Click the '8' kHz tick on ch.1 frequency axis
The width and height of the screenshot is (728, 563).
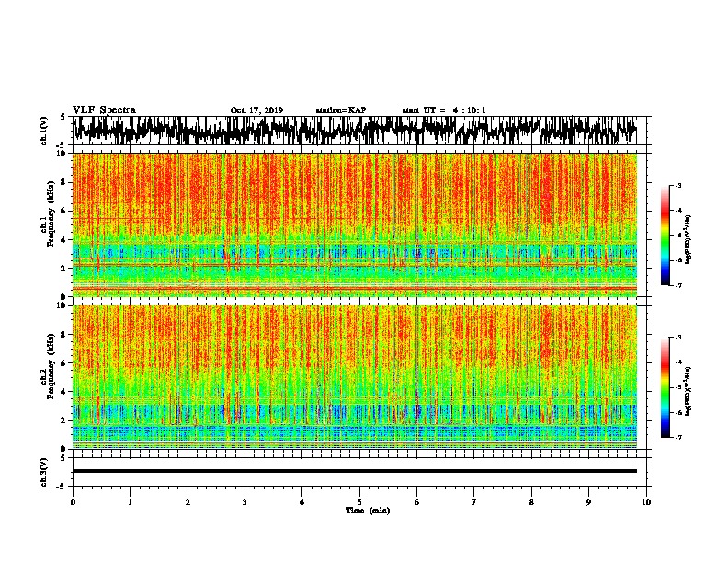pyautogui.click(x=64, y=182)
